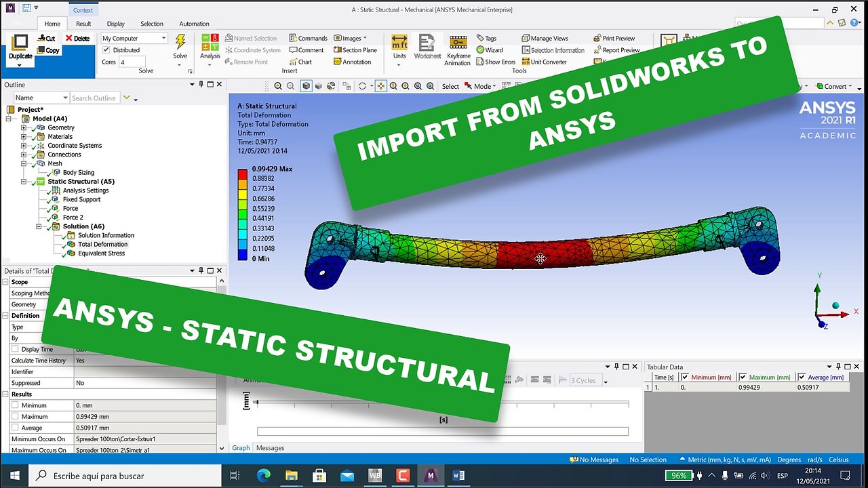Open the Manage Views tool
This screenshot has width=868, height=488.
point(545,39)
